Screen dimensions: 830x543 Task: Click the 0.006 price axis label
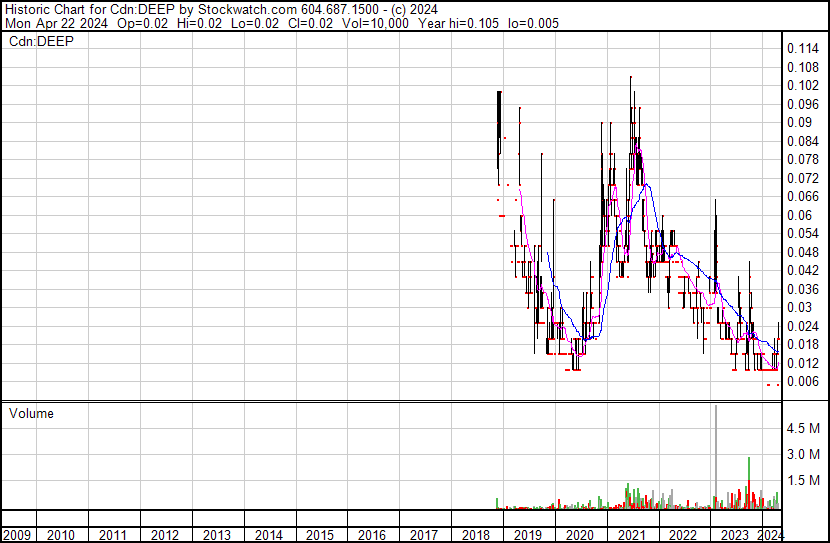click(x=803, y=382)
